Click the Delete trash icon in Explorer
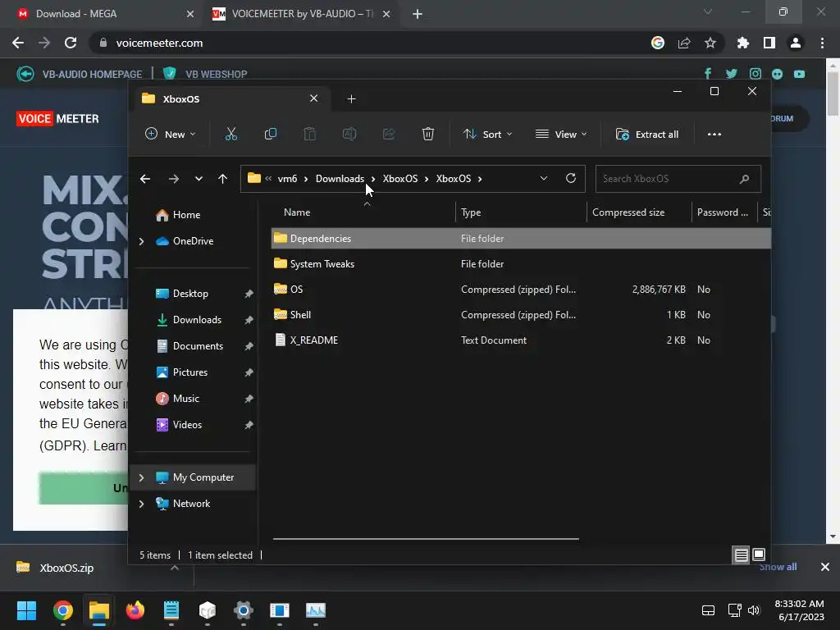Image resolution: width=840 pixels, height=630 pixels. 427,134
